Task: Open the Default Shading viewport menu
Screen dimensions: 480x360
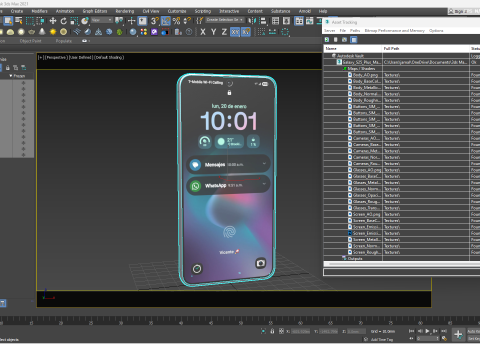Action: point(109,57)
